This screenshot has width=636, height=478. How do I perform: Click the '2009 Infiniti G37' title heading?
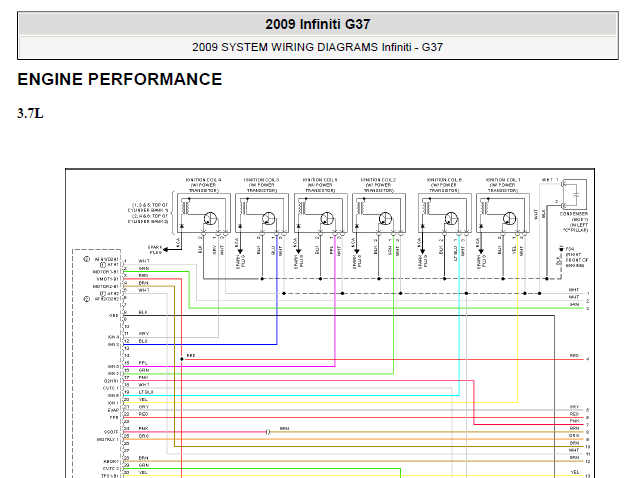tap(318, 24)
